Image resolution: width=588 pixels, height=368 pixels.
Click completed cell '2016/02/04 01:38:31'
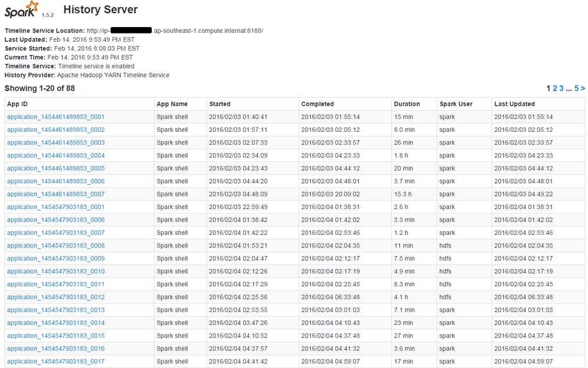330,207
